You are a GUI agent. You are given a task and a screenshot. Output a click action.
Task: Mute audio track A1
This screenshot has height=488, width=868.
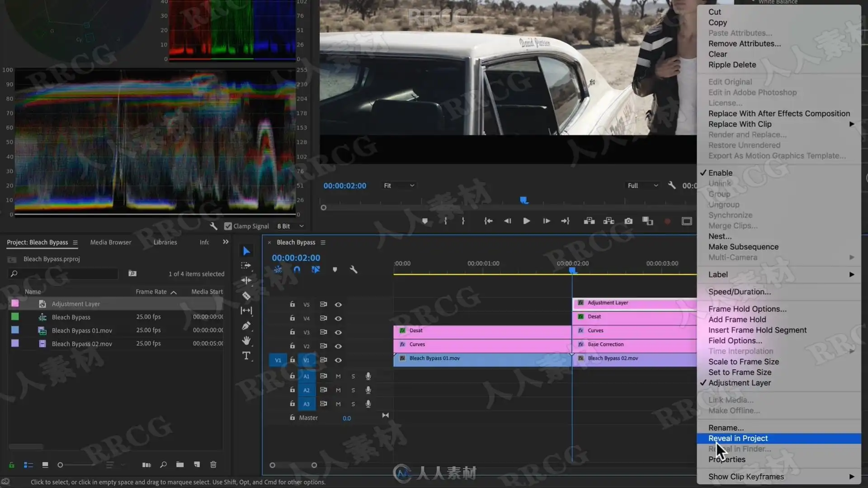338,376
